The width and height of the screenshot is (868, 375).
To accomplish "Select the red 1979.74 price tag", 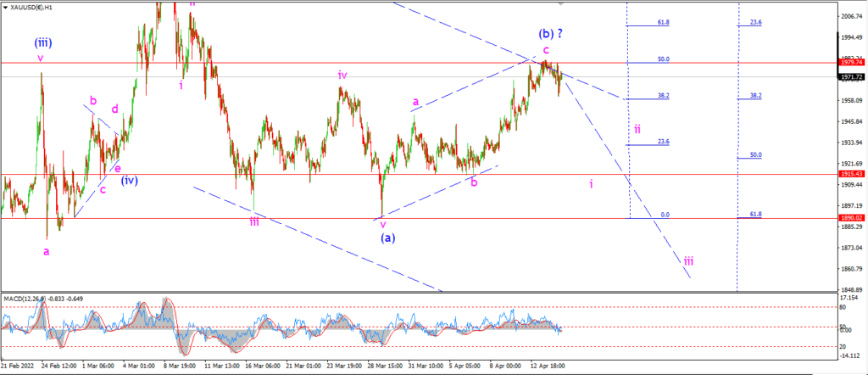I will 853,63.
